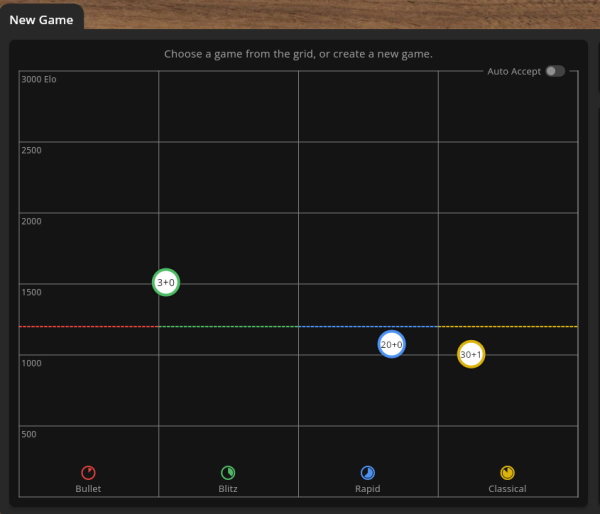Select the 20+0 rapid game seek

click(391, 344)
